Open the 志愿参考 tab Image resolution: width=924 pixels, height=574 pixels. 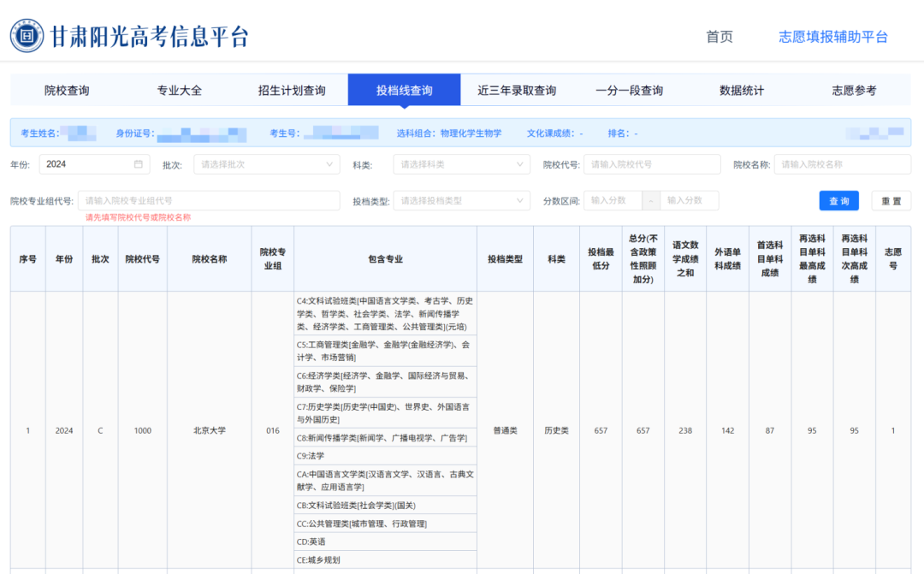point(851,89)
